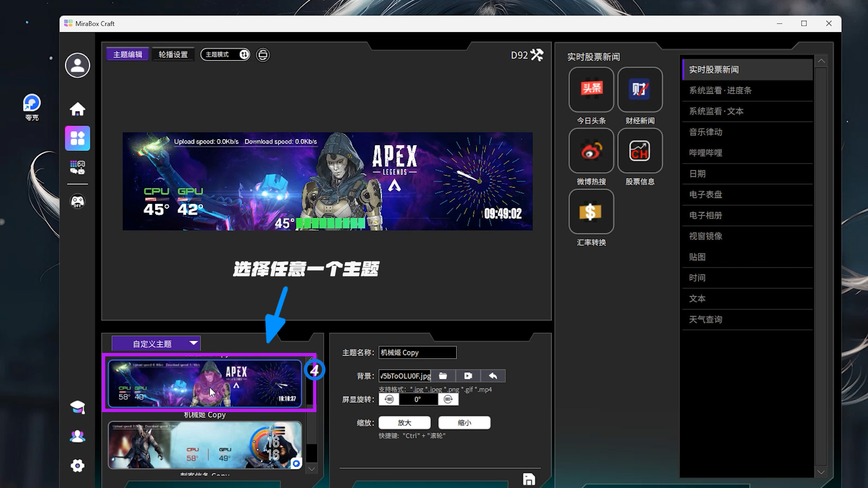Open the widgets theme editor icon
Screen dimensions: 868x488
(x=77, y=138)
